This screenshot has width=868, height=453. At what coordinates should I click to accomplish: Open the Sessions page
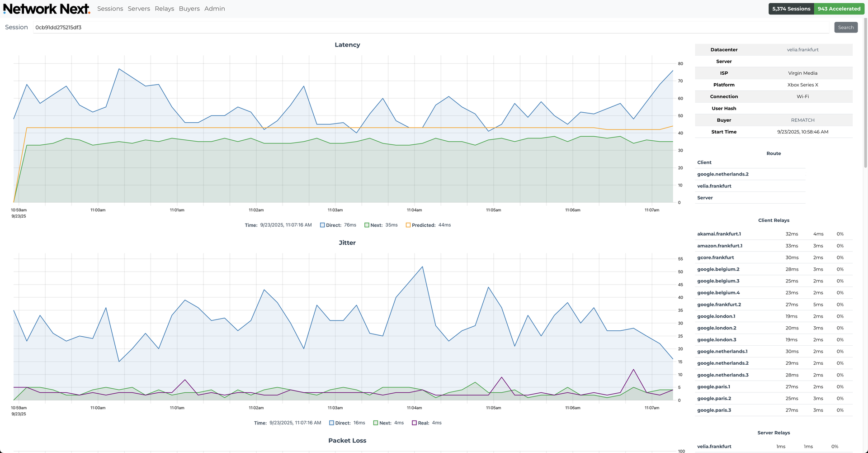(x=110, y=8)
